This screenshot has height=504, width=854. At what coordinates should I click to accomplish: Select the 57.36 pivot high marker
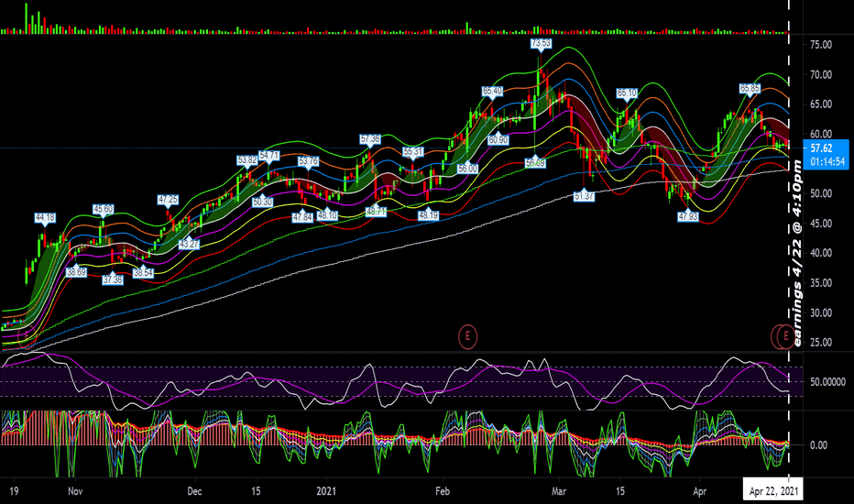370,139
